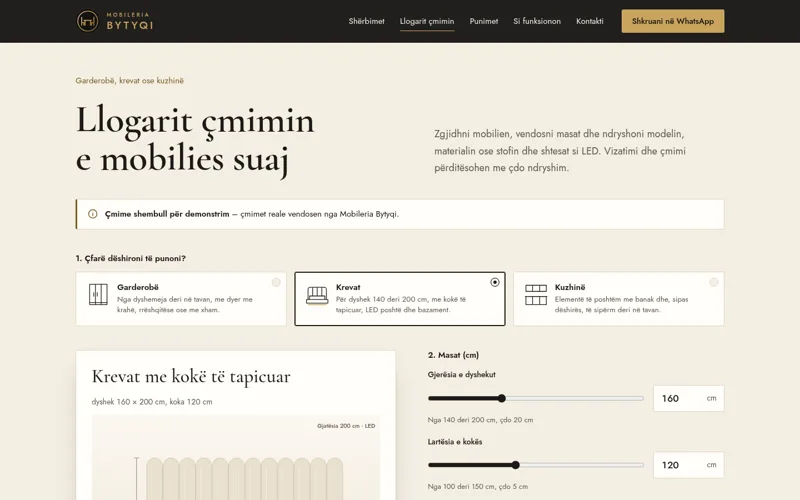Click the Kuzhinë cabinet icon
Viewport: 800px width, 500px height.
pyautogui.click(x=536, y=294)
